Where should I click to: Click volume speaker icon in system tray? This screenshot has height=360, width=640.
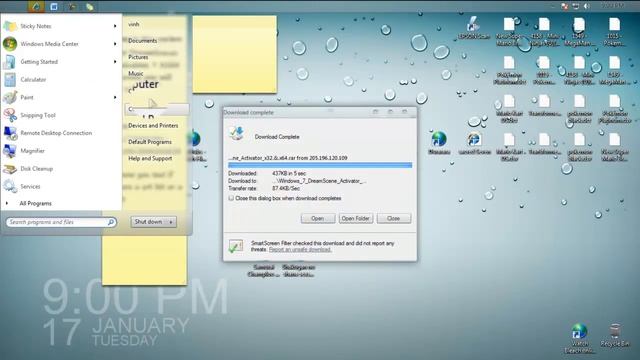pos(587,6)
